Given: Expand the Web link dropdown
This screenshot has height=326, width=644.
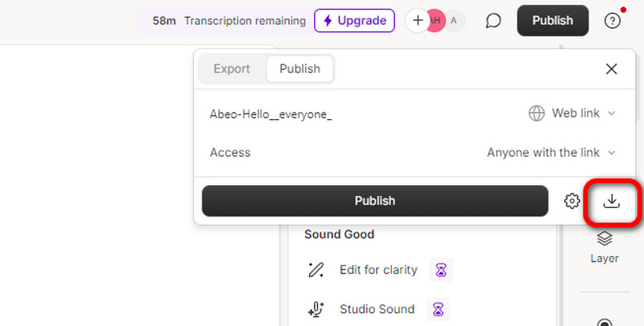Looking at the screenshot, I should click(572, 113).
